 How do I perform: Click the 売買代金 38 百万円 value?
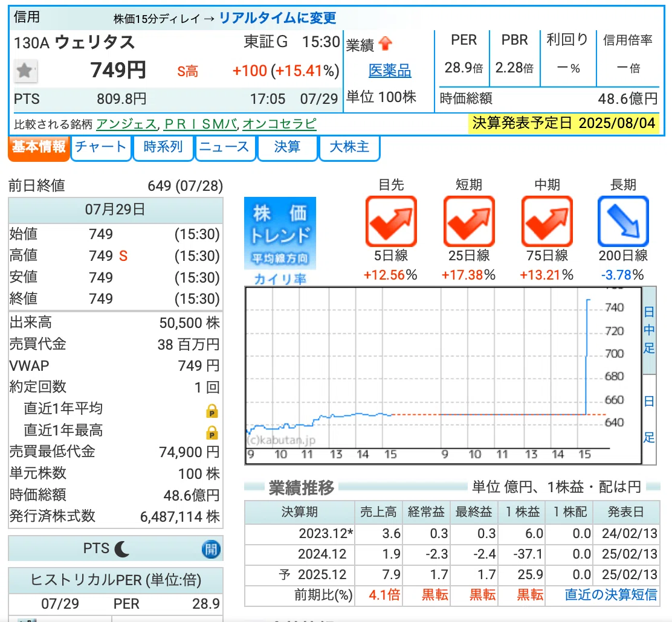(189, 344)
